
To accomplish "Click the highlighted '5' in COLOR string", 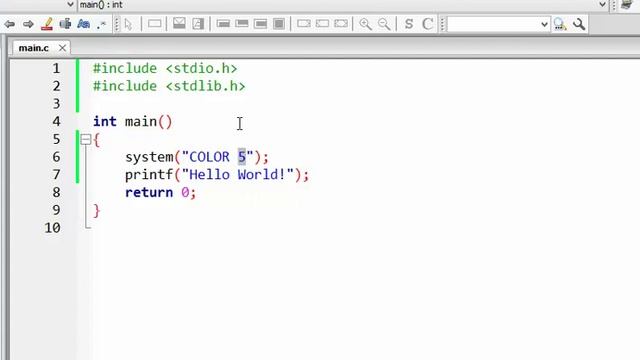I will pos(242,157).
